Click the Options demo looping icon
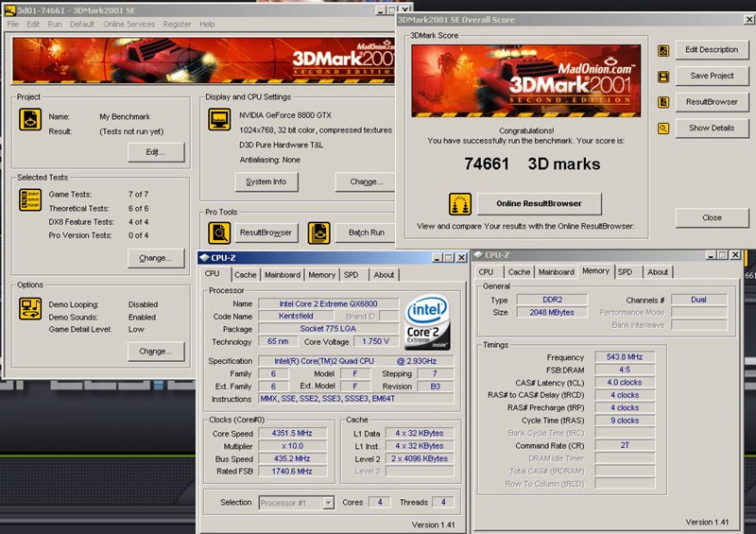 click(30, 309)
